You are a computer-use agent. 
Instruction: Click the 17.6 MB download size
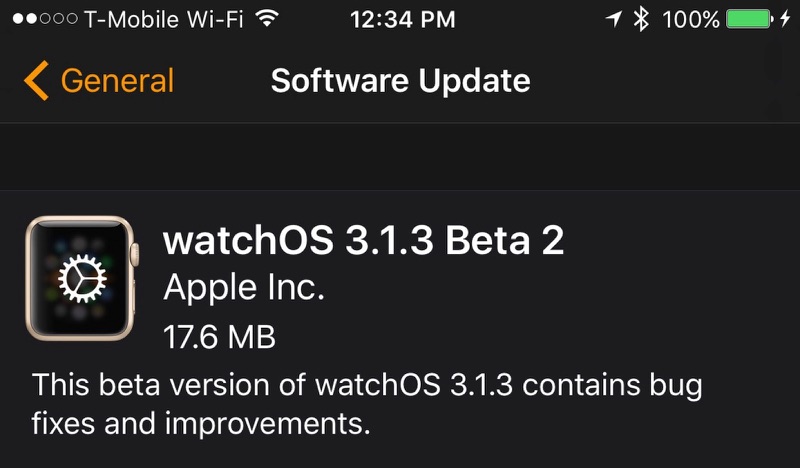[x=219, y=337]
